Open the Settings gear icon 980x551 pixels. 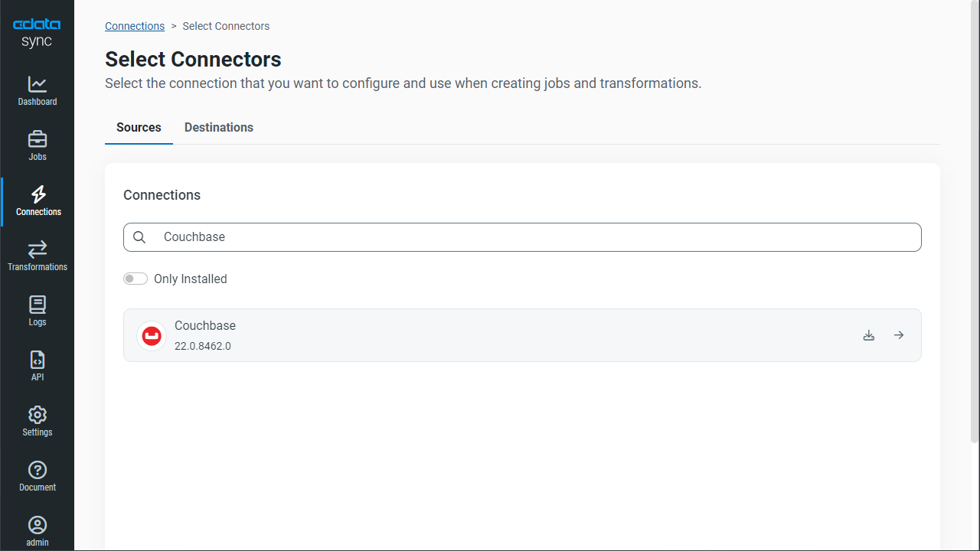(38, 415)
